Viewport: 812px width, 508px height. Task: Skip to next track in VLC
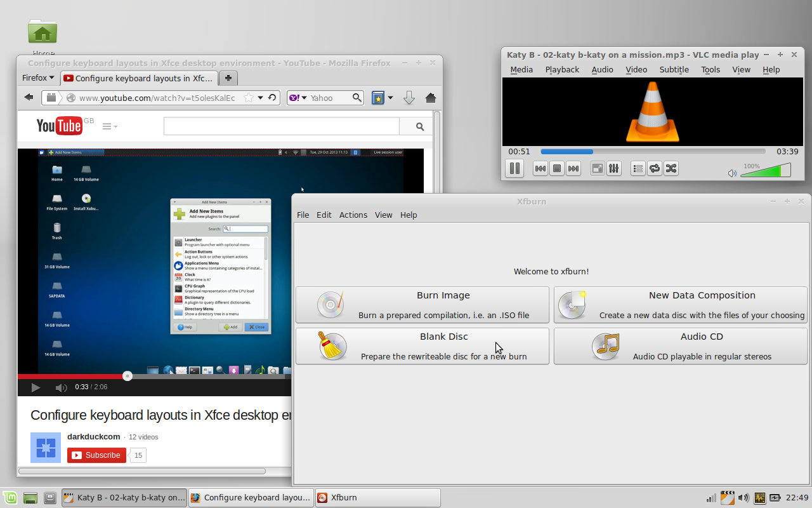573,168
